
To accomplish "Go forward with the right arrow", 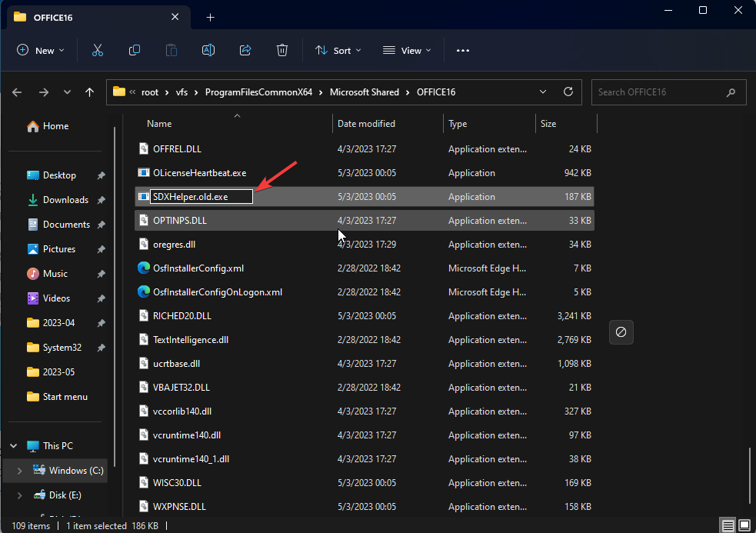I will [43, 92].
